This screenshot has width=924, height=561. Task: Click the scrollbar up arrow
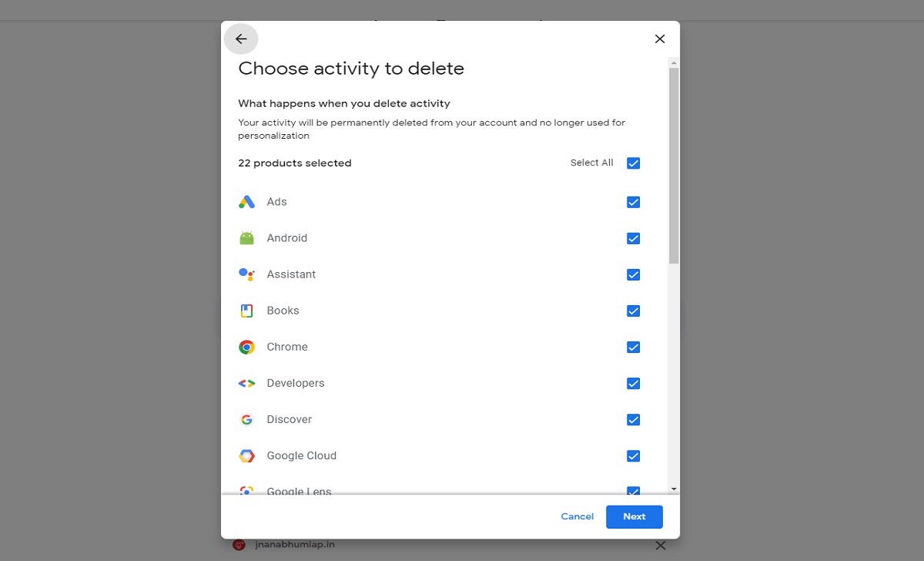pyautogui.click(x=674, y=62)
